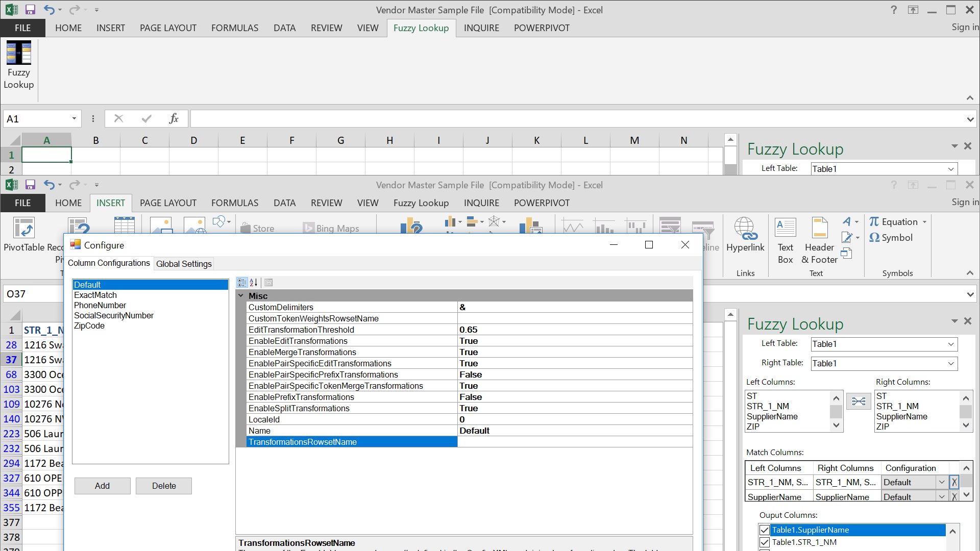Toggle the Table1.STR_1_NM output checkbox
The width and height of the screenshot is (980, 551).
(765, 542)
